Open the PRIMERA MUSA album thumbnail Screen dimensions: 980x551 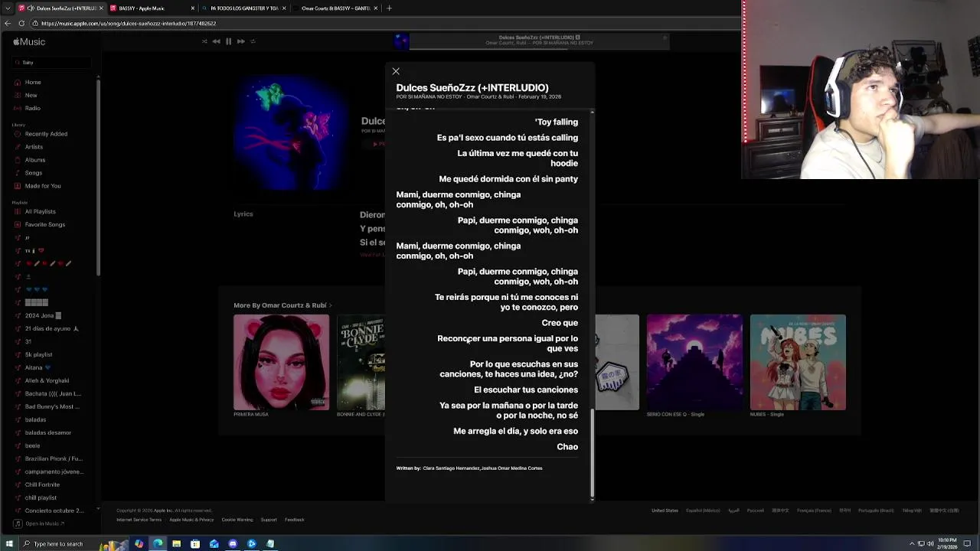(281, 362)
